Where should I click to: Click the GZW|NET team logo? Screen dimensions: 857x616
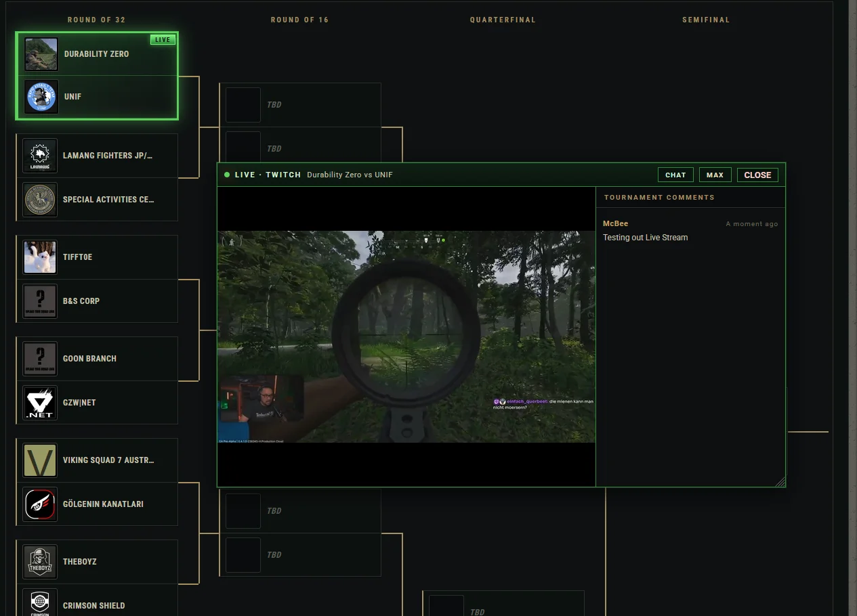click(x=40, y=403)
